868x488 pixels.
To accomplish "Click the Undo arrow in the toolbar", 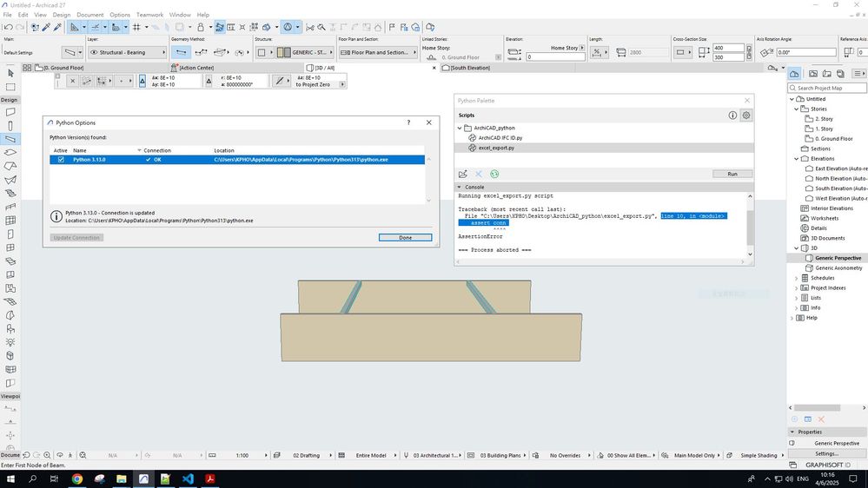I will 8,27.
